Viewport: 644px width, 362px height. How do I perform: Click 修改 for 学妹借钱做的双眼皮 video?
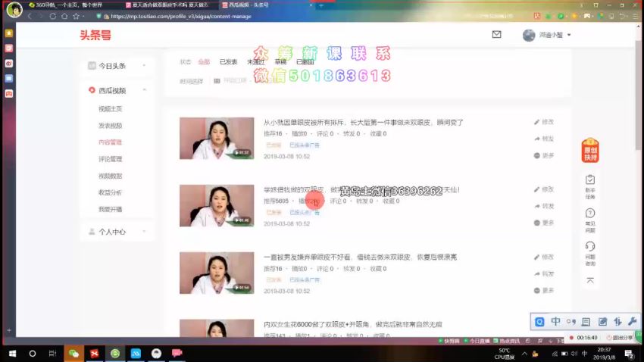click(544, 189)
